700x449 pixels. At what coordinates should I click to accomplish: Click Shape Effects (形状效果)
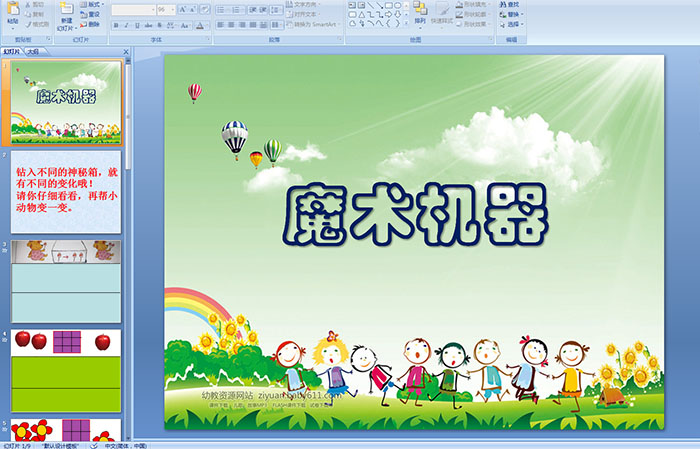(x=473, y=24)
